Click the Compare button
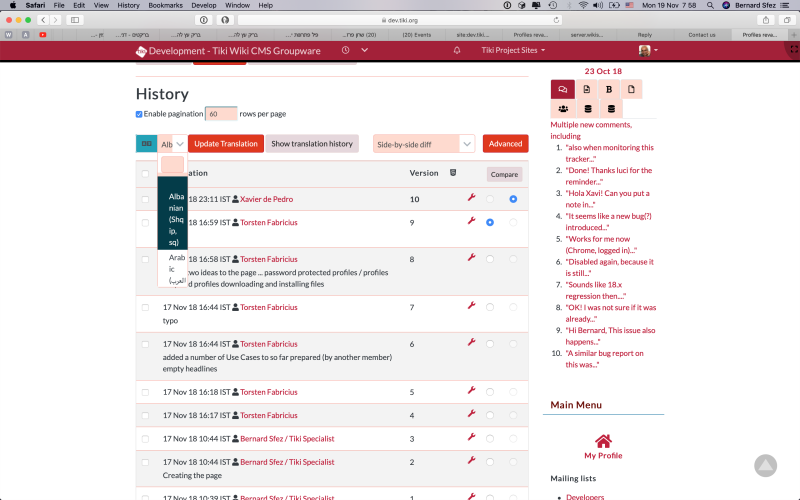Viewport: 800px width, 500px height. pyautogui.click(x=504, y=174)
